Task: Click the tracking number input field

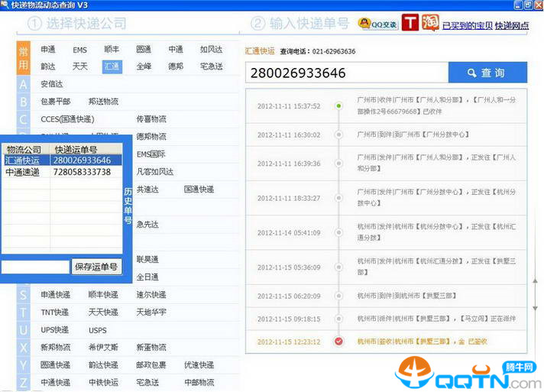Action: pos(345,73)
